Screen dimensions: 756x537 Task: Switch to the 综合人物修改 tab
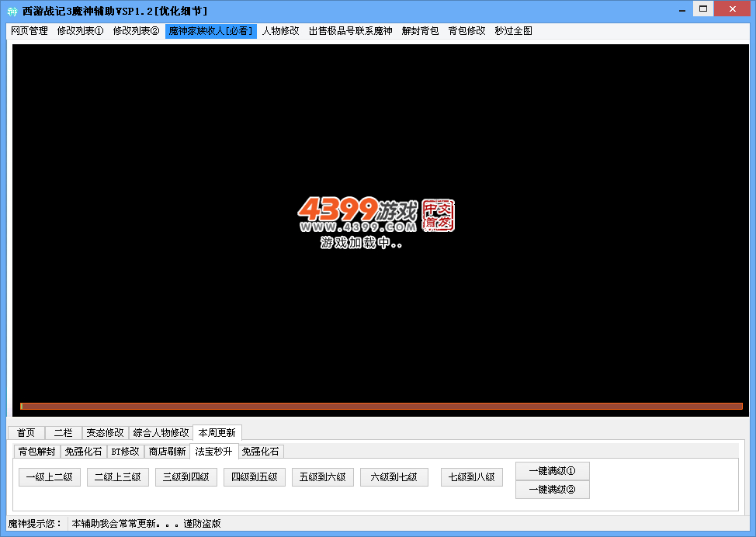coord(161,433)
